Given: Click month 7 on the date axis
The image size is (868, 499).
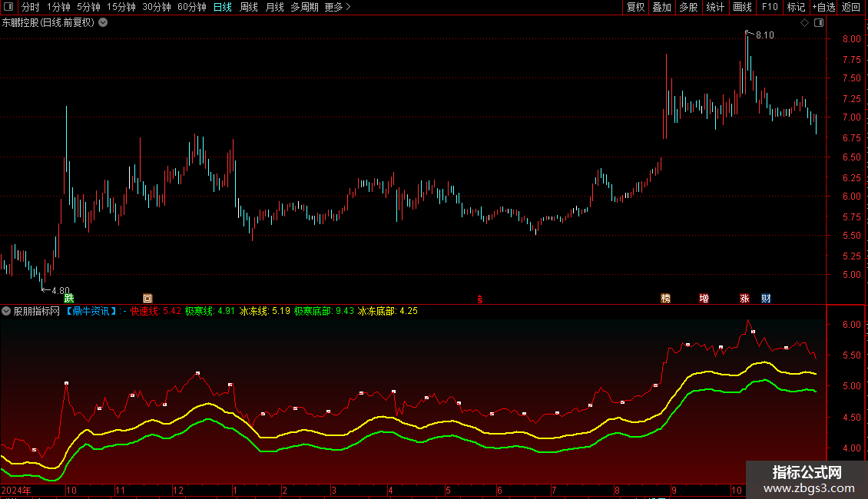Looking at the screenshot, I should point(554,490).
